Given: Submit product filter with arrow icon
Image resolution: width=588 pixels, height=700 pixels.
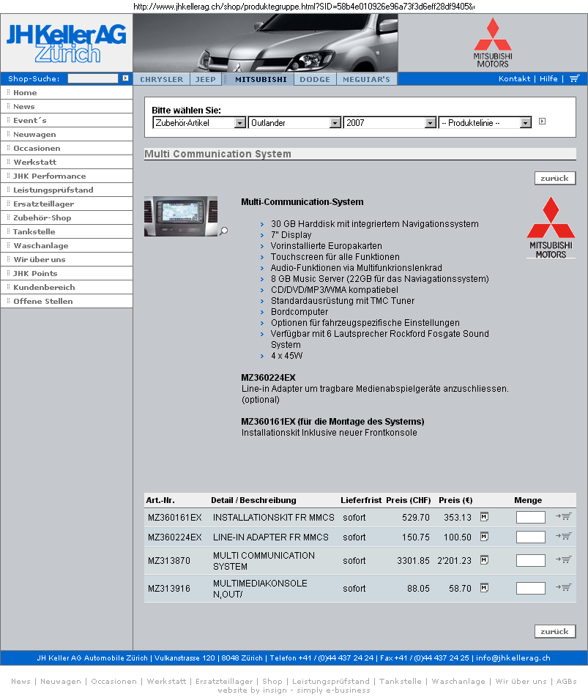Looking at the screenshot, I should 542,122.
